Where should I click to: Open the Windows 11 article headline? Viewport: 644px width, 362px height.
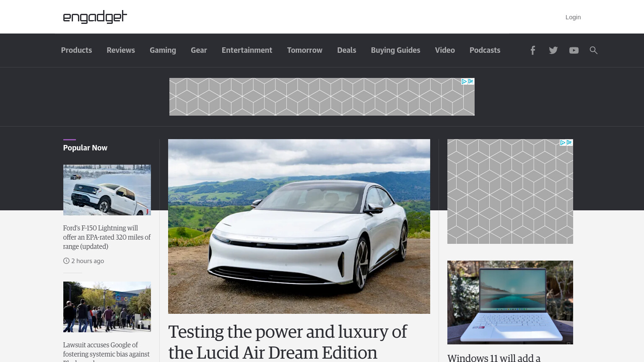[494, 358]
